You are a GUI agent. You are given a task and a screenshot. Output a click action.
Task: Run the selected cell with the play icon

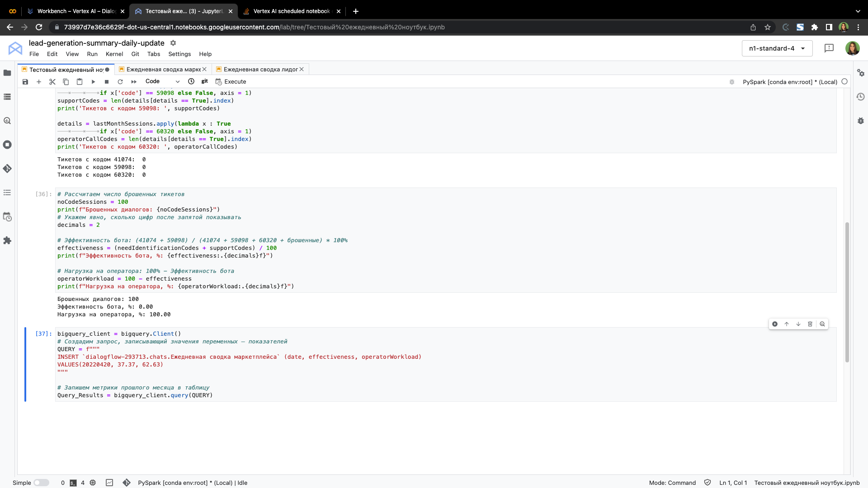93,82
